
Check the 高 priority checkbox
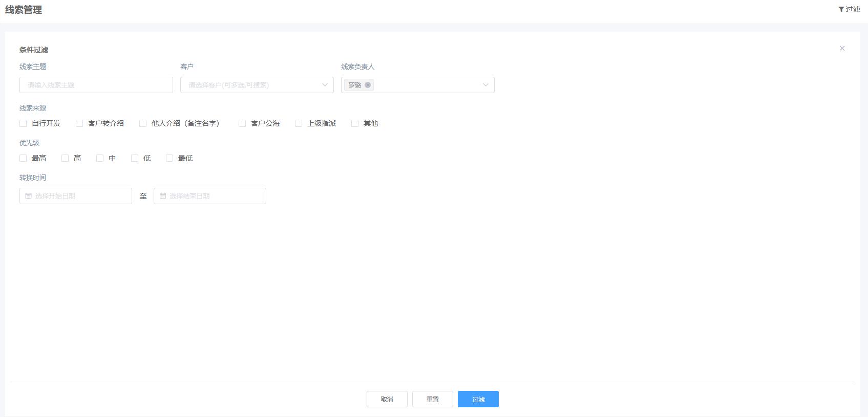(x=65, y=158)
